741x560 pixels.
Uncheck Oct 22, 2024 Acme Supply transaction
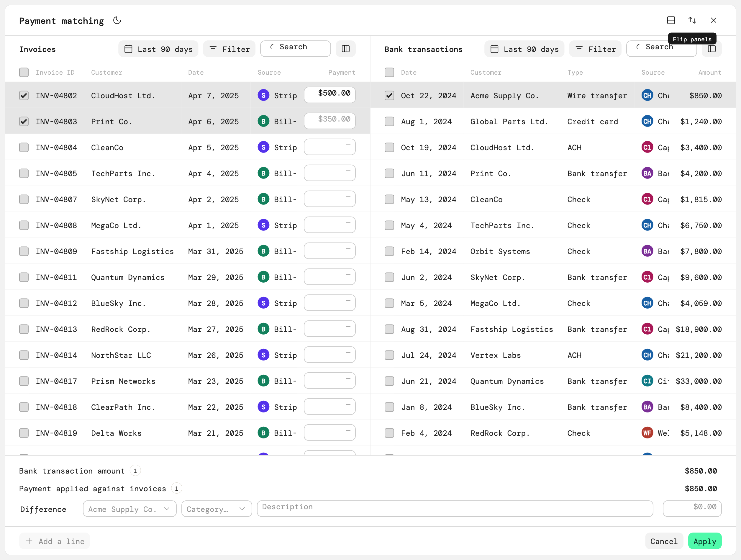click(389, 96)
